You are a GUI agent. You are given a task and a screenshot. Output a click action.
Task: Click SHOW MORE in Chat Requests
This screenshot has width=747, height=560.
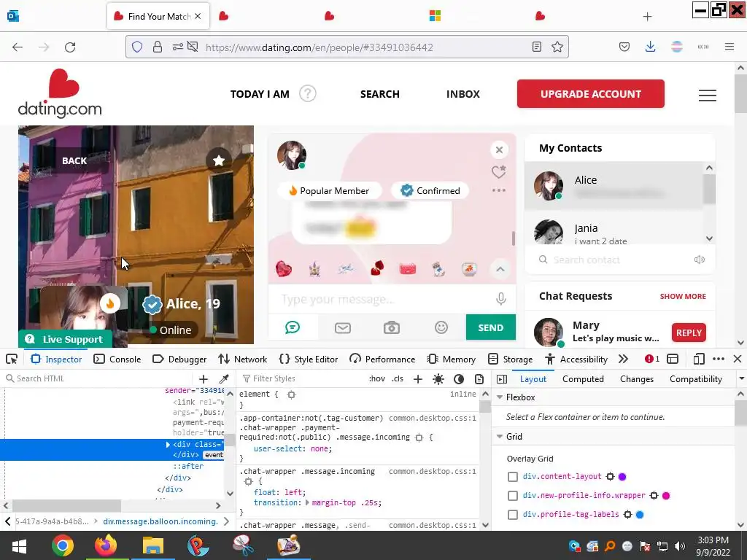click(x=683, y=296)
